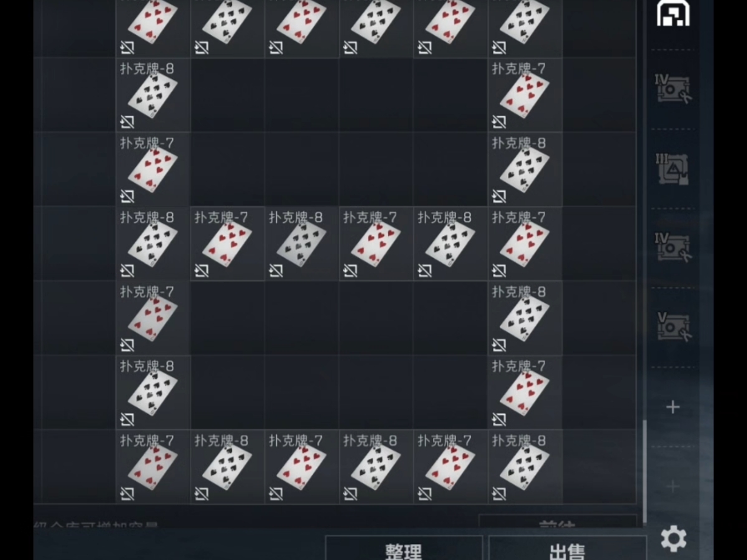The image size is (747, 560).
Task: Select the 扑克牌-7 card nearest the upper IV box
Action: point(525,95)
